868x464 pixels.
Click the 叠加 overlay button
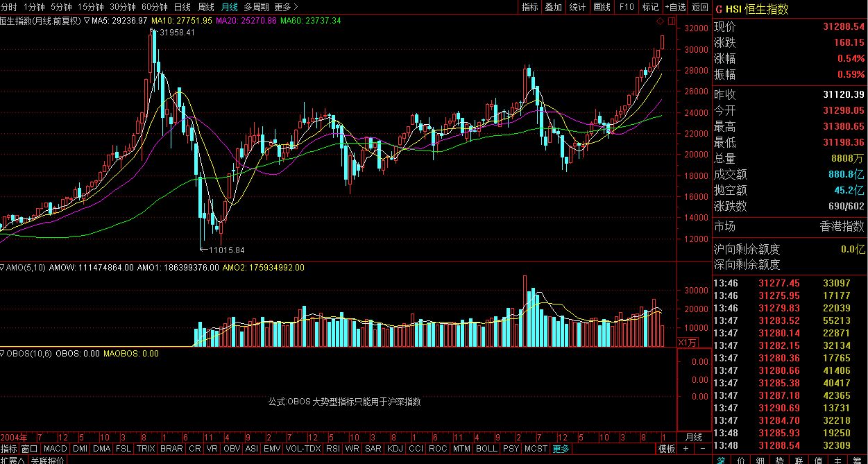pyautogui.click(x=553, y=6)
